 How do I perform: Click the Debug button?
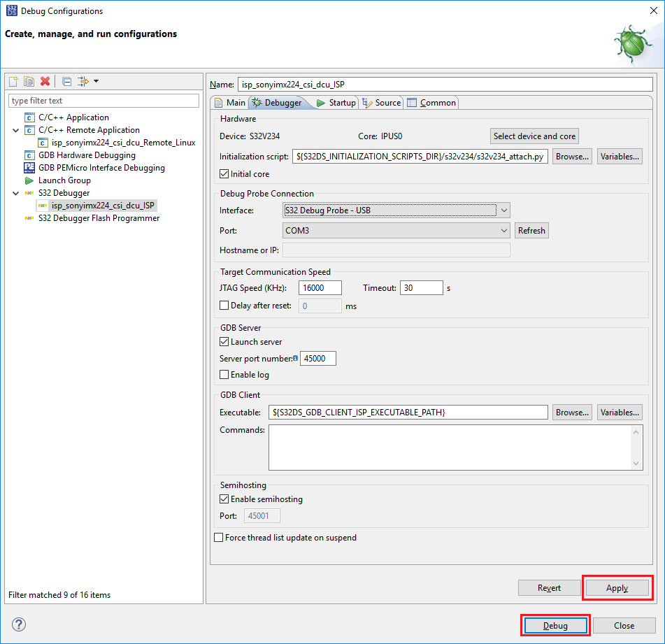click(555, 626)
